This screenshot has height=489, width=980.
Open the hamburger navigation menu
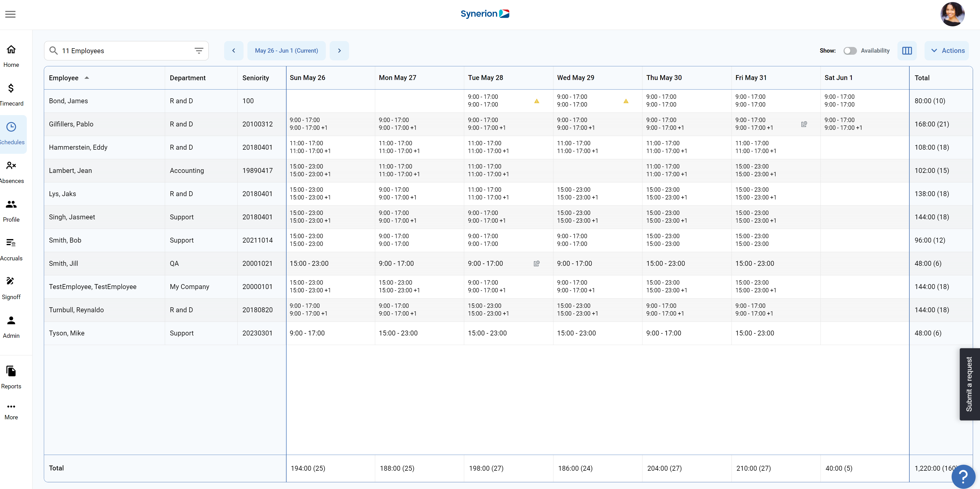[10, 14]
